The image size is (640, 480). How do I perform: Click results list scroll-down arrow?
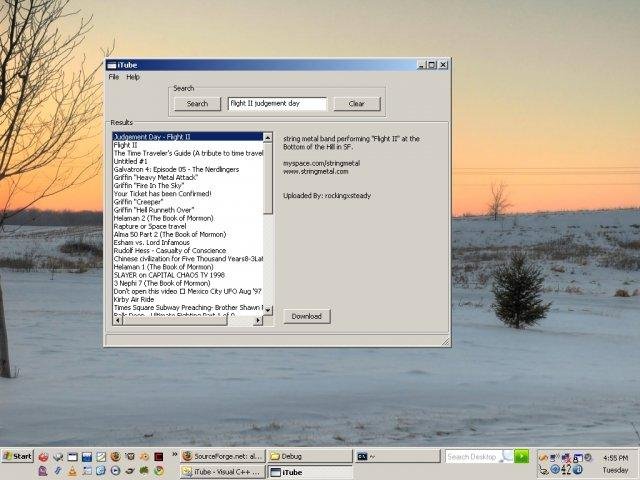[268, 311]
